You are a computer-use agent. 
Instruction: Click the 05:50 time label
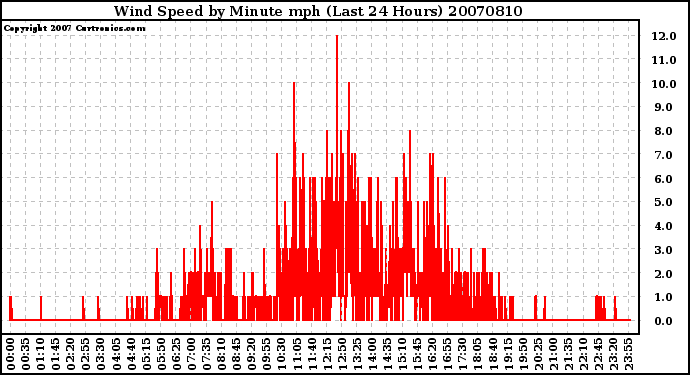click(x=161, y=354)
